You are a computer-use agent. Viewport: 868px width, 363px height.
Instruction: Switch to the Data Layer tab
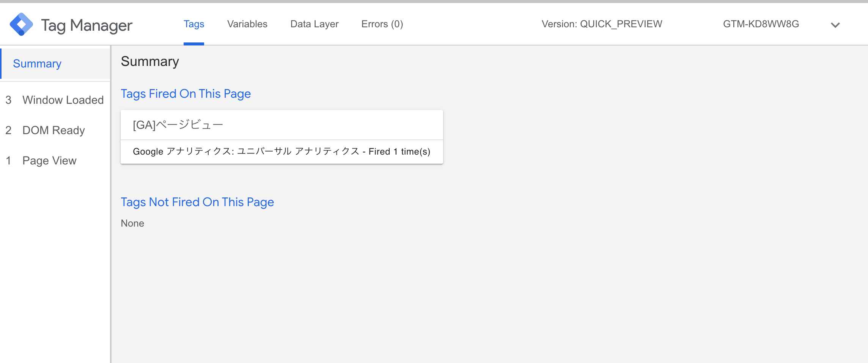pos(314,24)
